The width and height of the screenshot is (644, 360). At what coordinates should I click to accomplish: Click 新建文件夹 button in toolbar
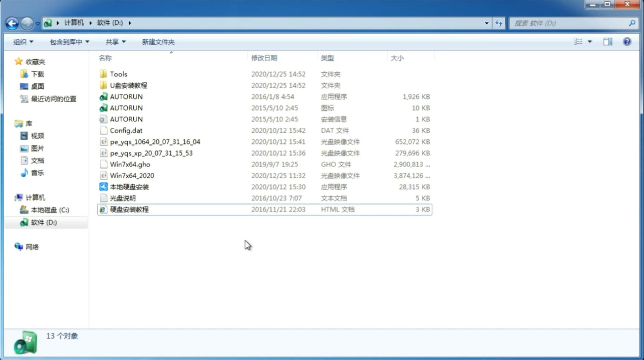pyautogui.click(x=158, y=42)
